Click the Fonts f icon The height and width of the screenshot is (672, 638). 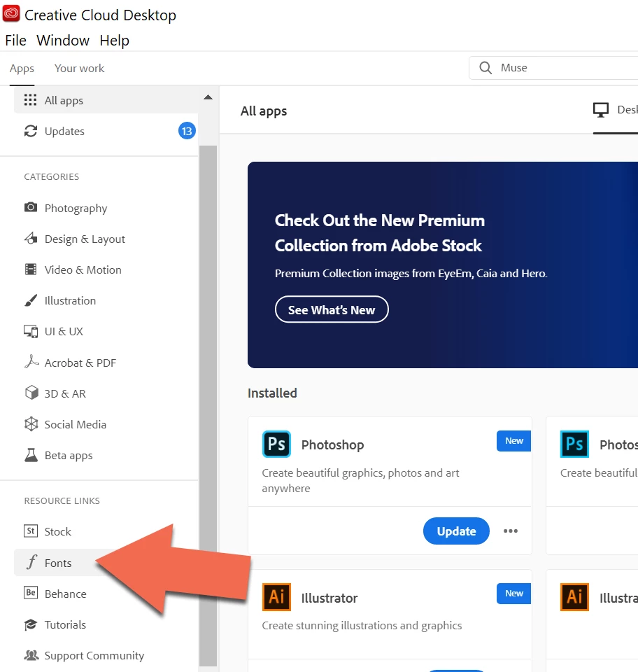pos(31,561)
